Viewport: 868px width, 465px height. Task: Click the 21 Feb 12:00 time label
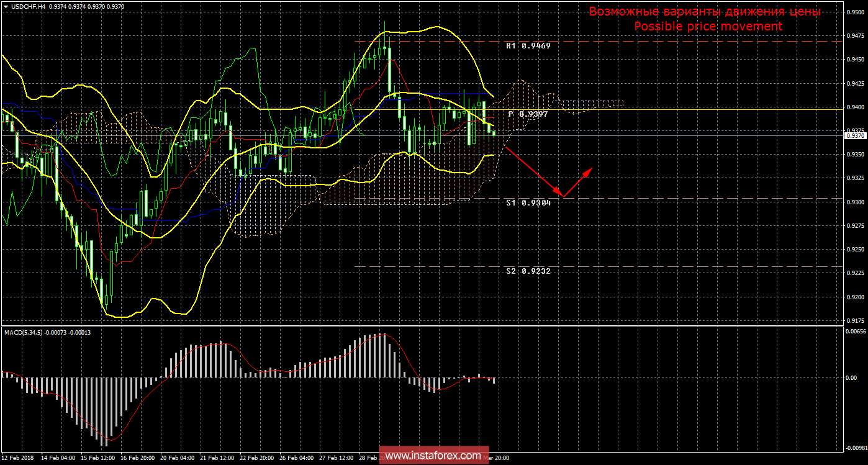pos(218,458)
